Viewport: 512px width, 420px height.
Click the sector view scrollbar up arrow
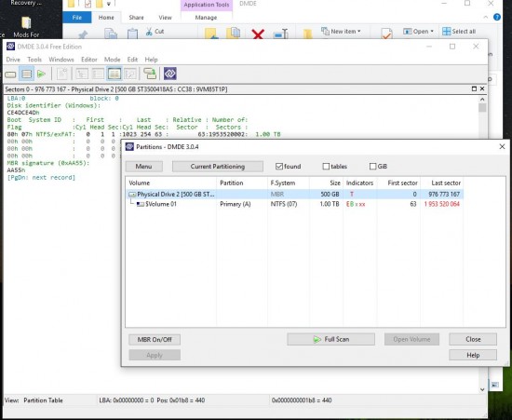click(x=482, y=99)
